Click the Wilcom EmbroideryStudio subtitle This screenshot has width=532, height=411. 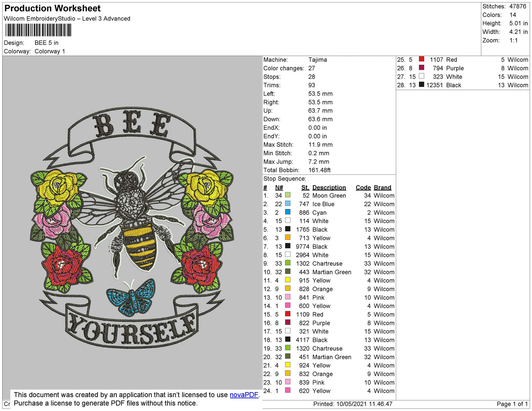pyautogui.click(x=67, y=18)
